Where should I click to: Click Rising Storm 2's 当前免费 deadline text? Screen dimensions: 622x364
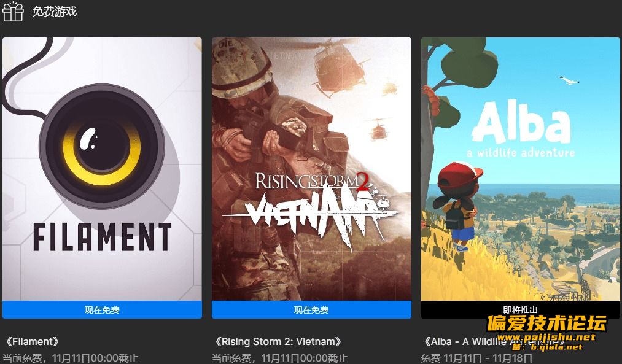(279, 358)
